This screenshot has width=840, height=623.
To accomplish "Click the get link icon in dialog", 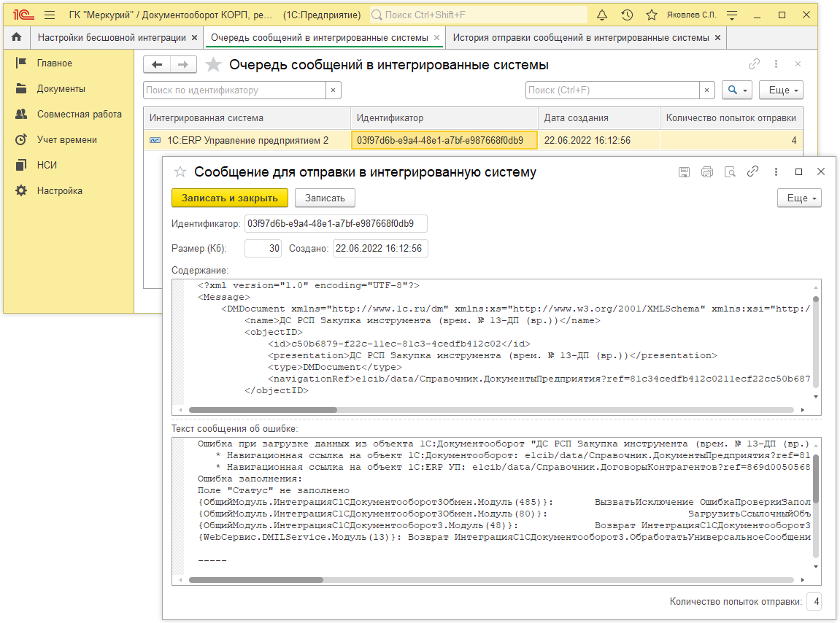I will (x=752, y=172).
